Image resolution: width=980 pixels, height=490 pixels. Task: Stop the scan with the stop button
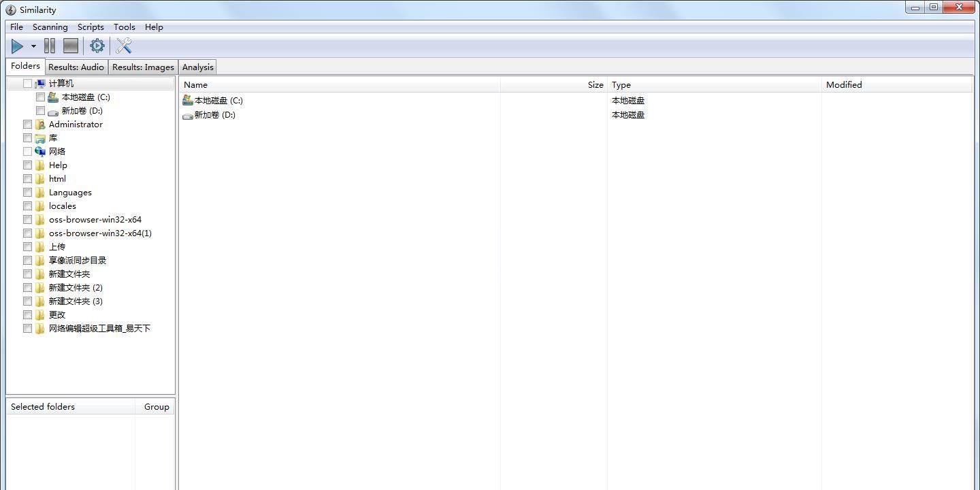[71, 46]
